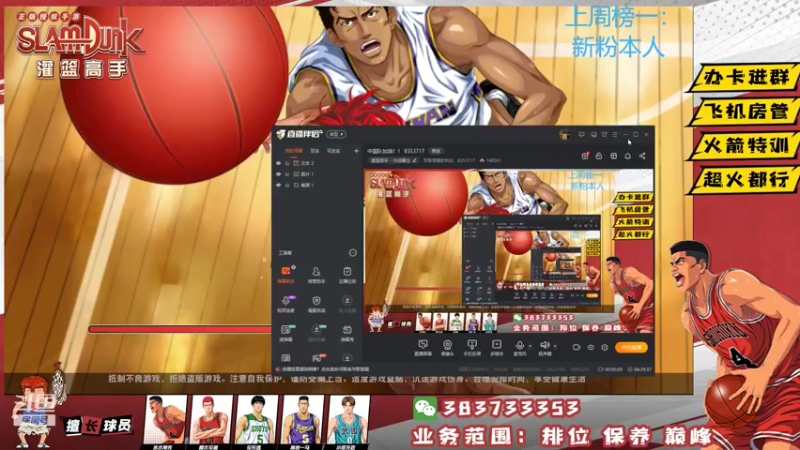The image size is (800, 450).
Task: Add a new scene with the plus icon
Action: [356, 151]
